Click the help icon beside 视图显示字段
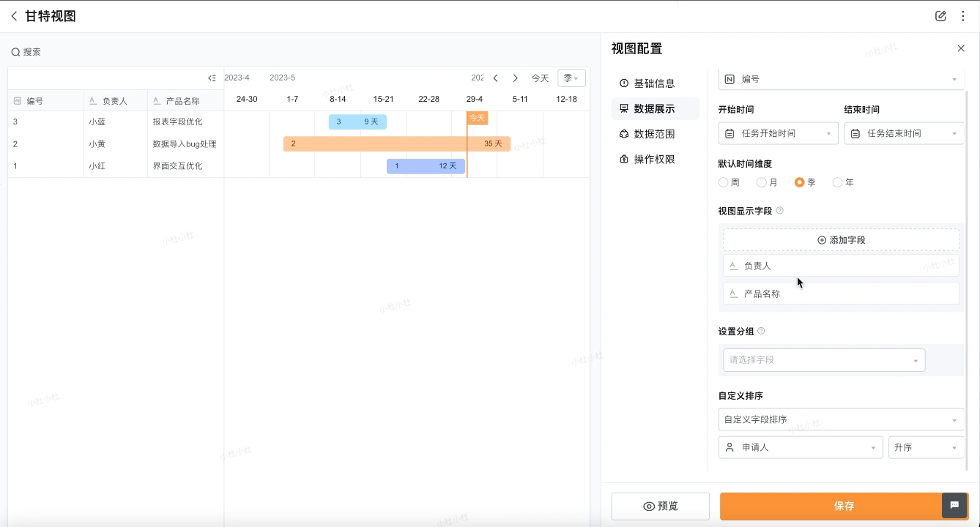 (x=779, y=211)
